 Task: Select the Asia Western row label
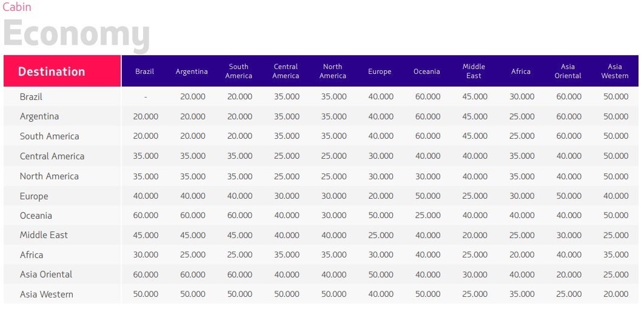(47, 294)
